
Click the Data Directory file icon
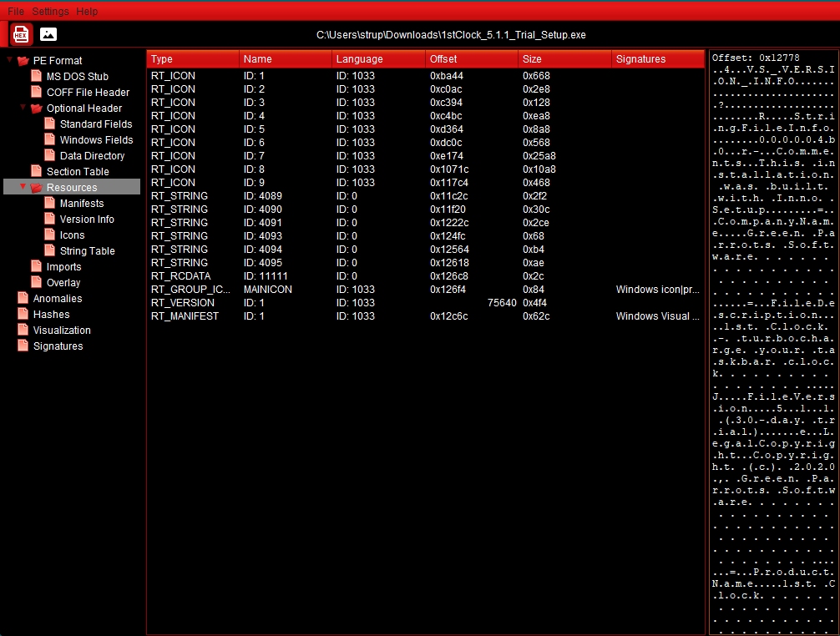[x=50, y=155]
